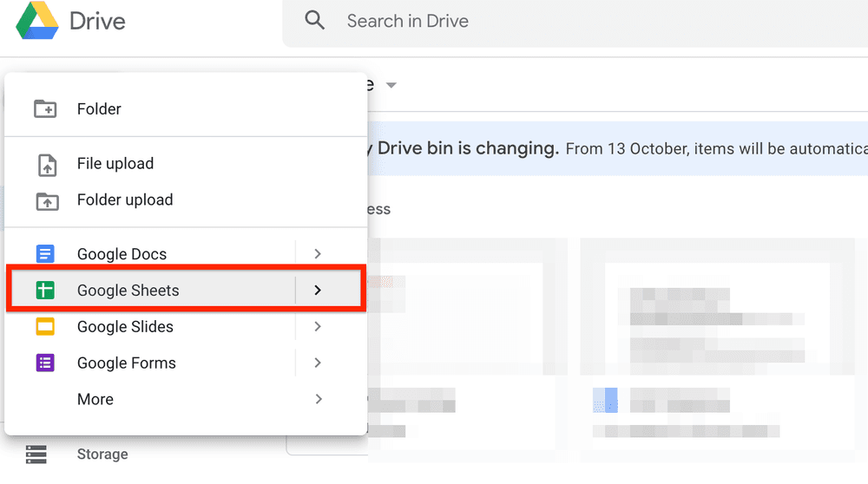Click the Google Drive logo icon
Image resolution: width=868 pixels, height=484 pixels.
(37, 21)
